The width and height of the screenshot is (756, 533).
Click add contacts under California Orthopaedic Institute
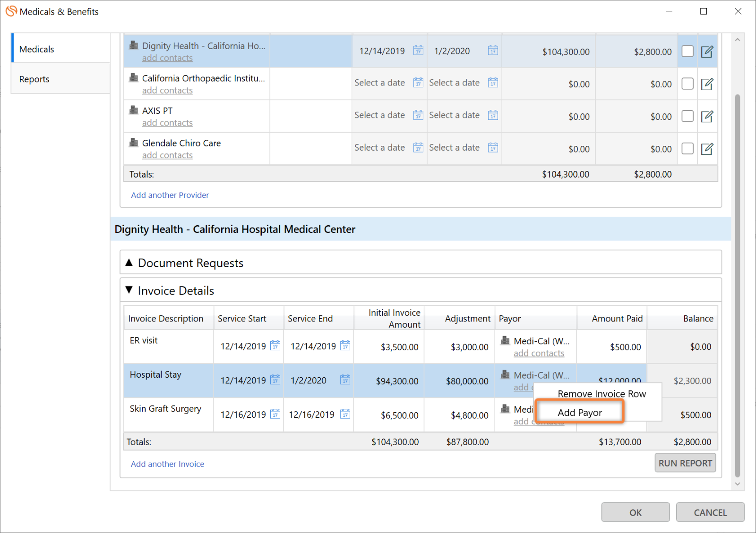click(167, 91)
